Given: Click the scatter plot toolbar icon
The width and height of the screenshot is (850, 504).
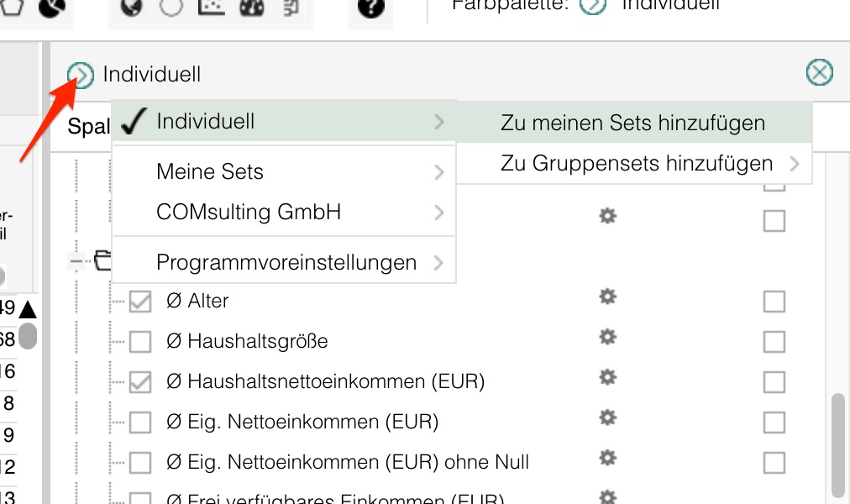Looking at the screenshot, I should click(210, 7).
